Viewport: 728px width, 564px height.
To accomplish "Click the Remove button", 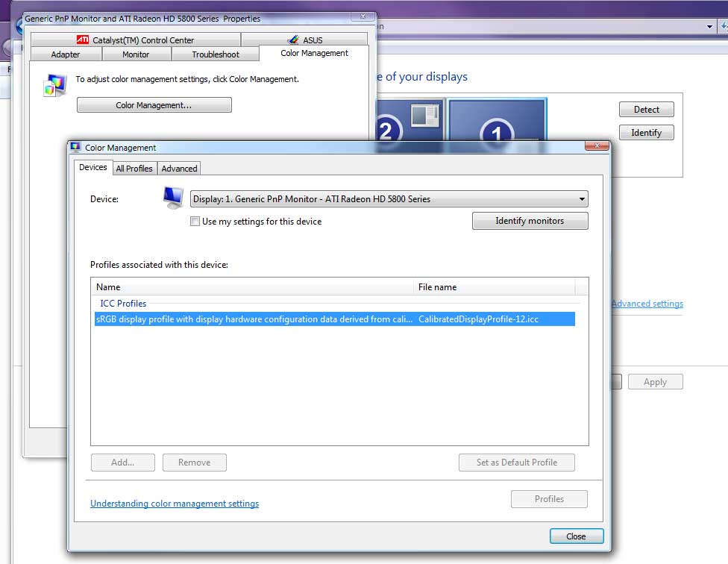I will [195, 463].
